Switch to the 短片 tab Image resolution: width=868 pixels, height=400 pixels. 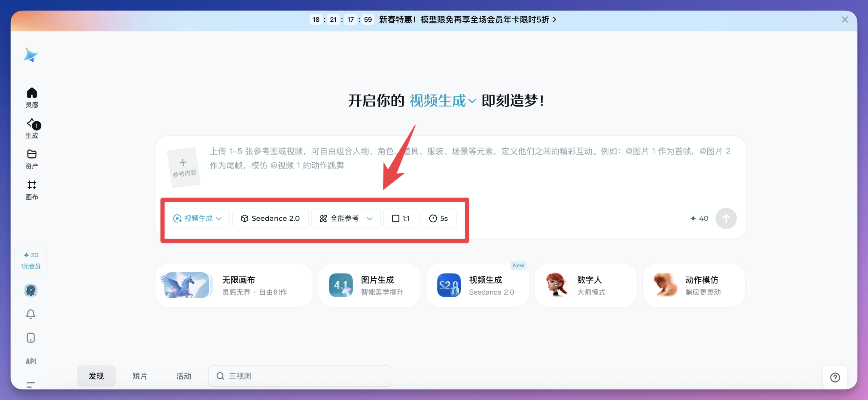pyautogui.click(x=140, y=376)
